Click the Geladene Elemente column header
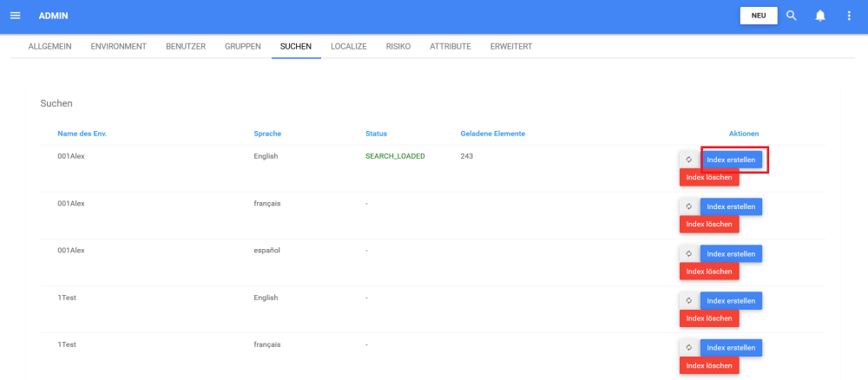 (493, 134)
